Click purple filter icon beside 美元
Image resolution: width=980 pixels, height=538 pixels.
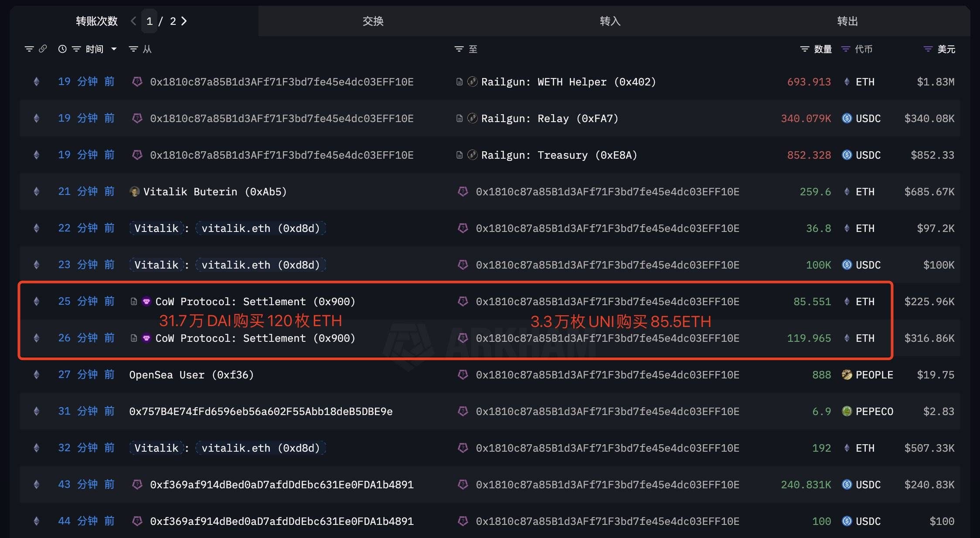[928, 49]
